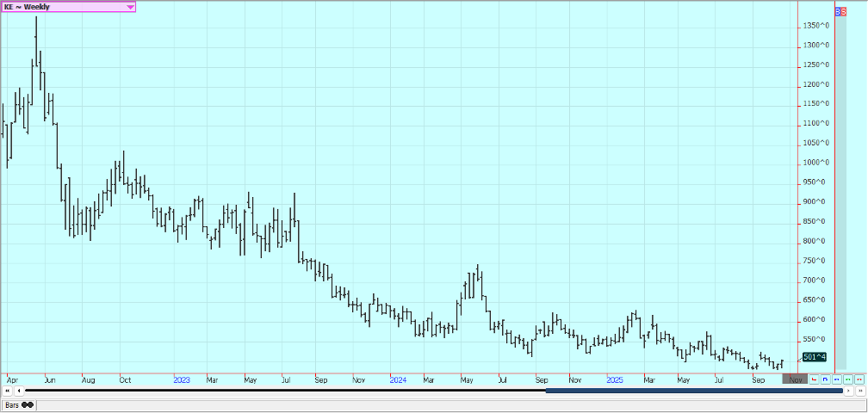Open the KE Weekly symbol dropdown
The width and height of the screenshot is (868, 413).
point(130,7)
